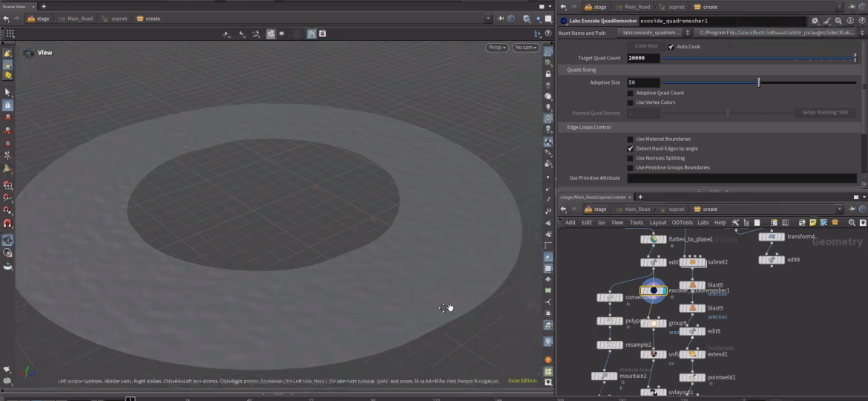
Task: Toggle Detect Hard-Edges by angle checkbox
Action: tap(631, 149)
